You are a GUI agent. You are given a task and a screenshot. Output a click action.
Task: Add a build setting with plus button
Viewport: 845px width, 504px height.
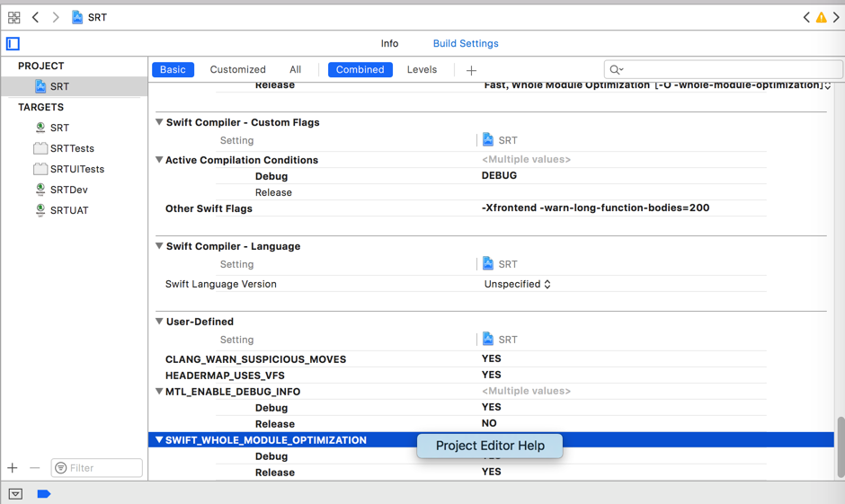[471, 71]
